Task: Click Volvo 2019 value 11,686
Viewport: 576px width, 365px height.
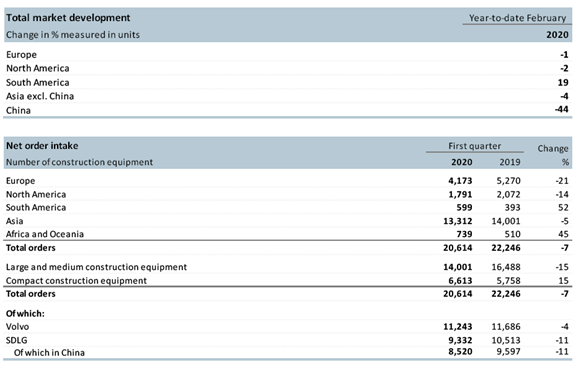Action: [x=506, y=326]
